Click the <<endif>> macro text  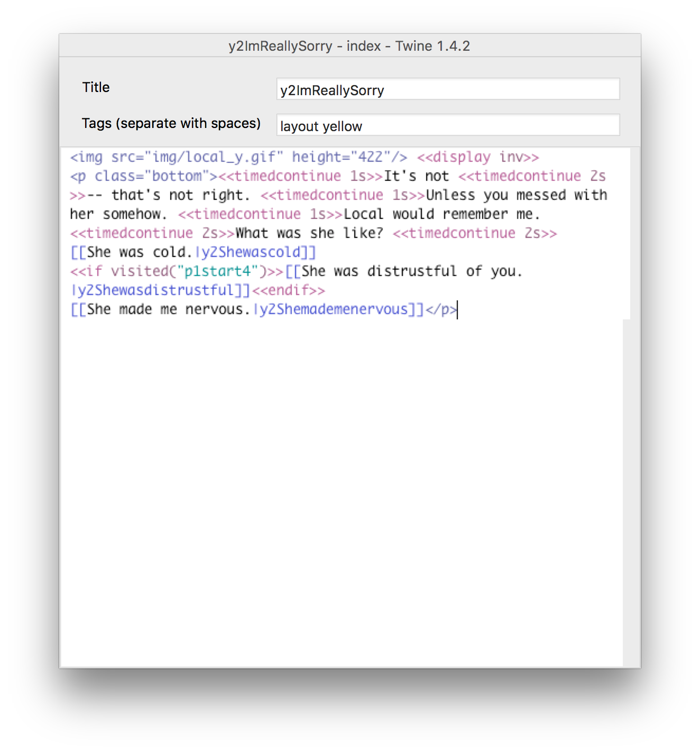[x=288, y=290]
